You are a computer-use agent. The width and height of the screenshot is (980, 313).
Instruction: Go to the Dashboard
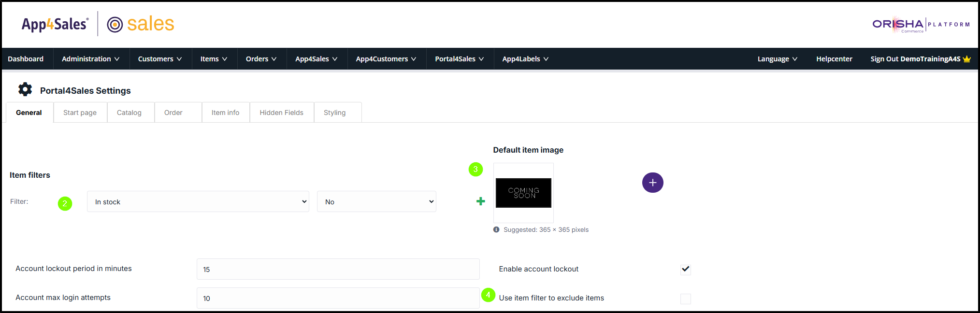point(26,59)
